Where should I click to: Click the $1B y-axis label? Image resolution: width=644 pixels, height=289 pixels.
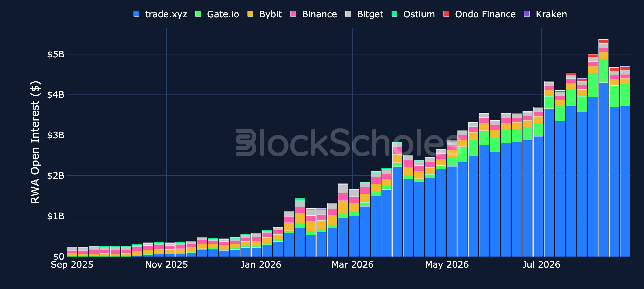click(x=56, y=216)
